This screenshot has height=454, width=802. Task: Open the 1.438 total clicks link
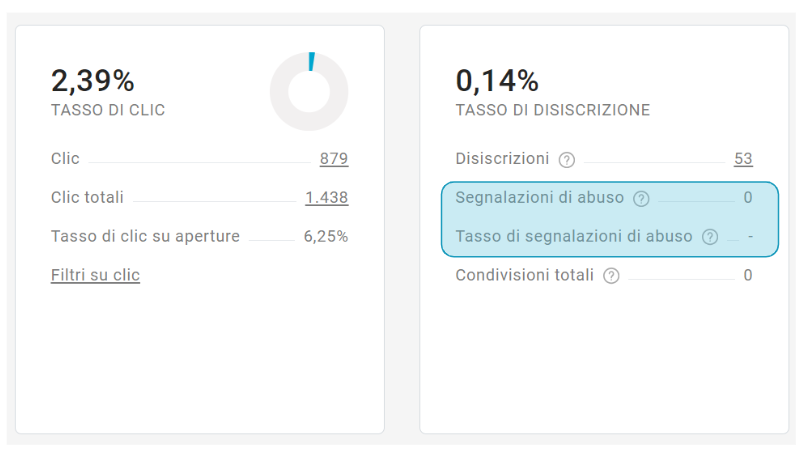pyautogui.click(x=327, y=198)
